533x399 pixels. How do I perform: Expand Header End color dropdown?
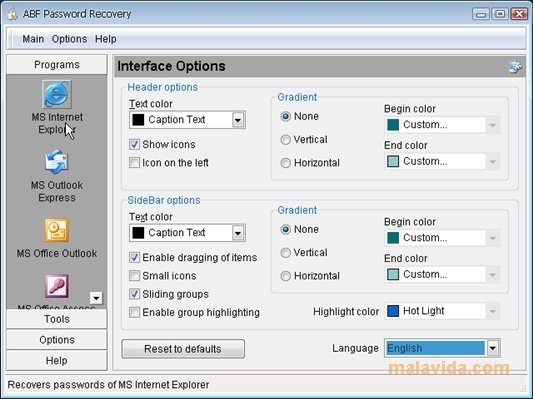point(493,162)
